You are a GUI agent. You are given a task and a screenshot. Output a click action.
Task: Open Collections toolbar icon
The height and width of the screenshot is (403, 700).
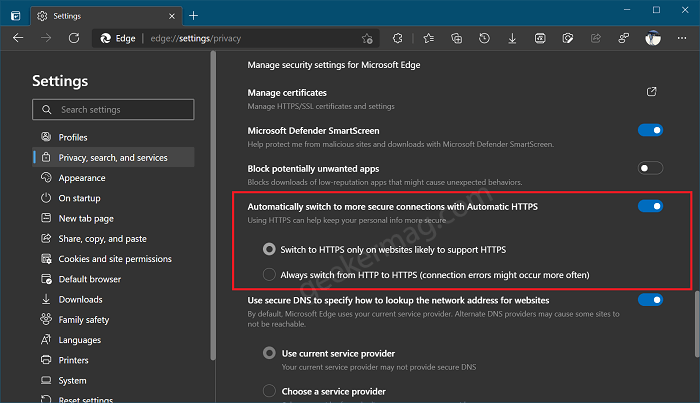[456, 38]
